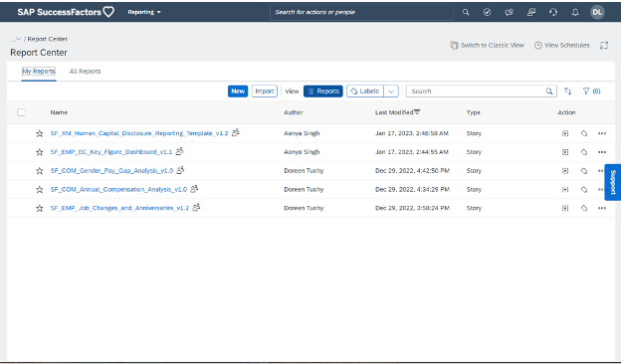This screenshot has width=621, height=364.
Task: Click the magnifier in the report search box
Action: click(x=549, y=91)
